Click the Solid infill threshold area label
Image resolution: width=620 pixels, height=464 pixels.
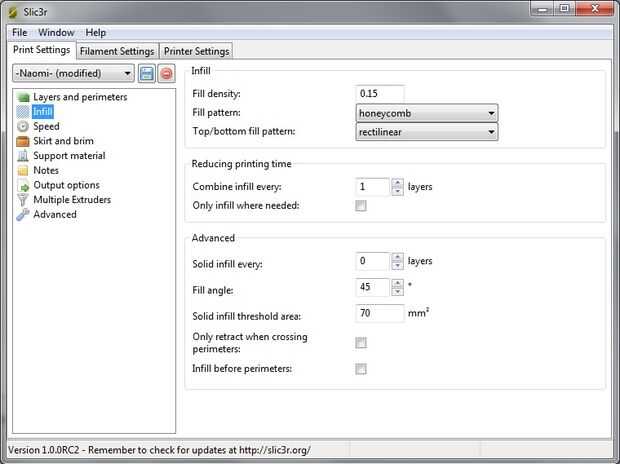click(247, 316)
